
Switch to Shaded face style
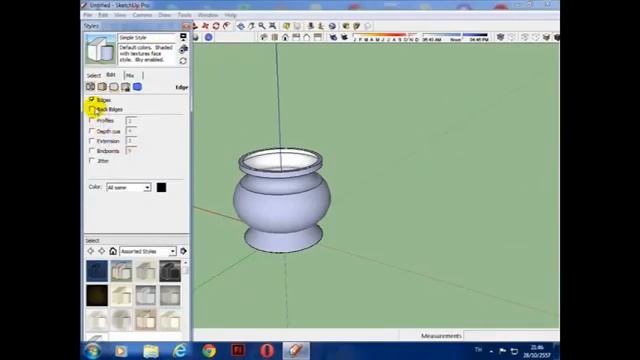pos(546,37)
